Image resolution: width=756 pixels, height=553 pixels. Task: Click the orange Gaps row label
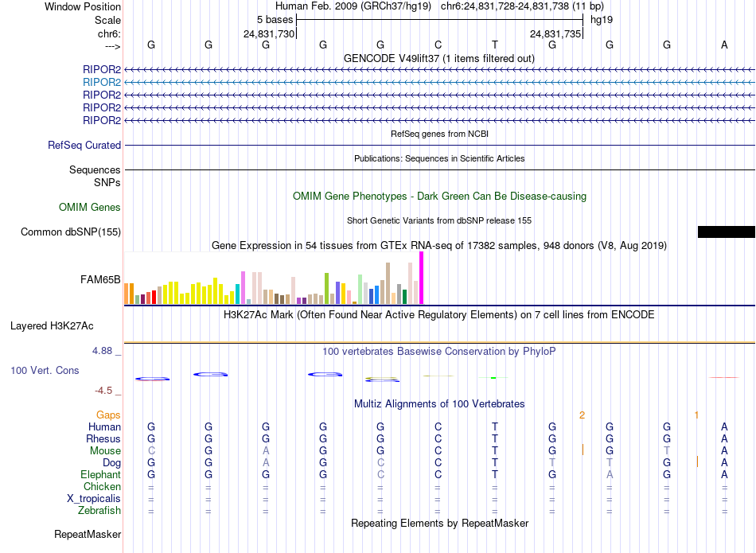click(x=108, y=415)
